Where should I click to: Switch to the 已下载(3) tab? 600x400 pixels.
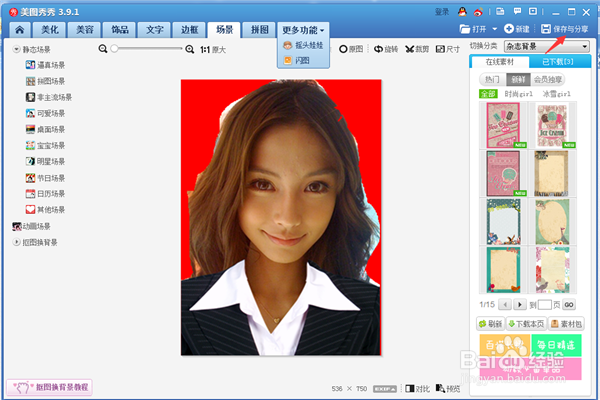tap(558, 62)
